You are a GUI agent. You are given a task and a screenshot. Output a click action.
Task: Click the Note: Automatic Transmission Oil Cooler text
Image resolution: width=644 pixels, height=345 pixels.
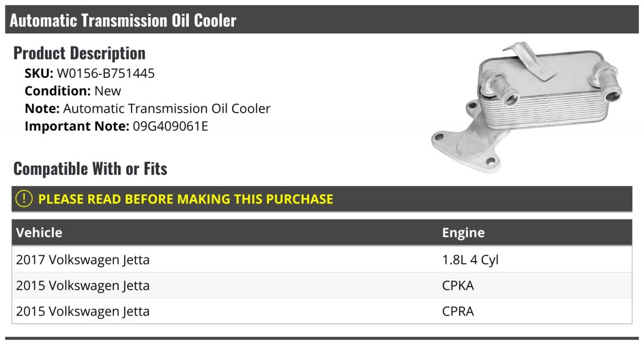coord(148,108)
